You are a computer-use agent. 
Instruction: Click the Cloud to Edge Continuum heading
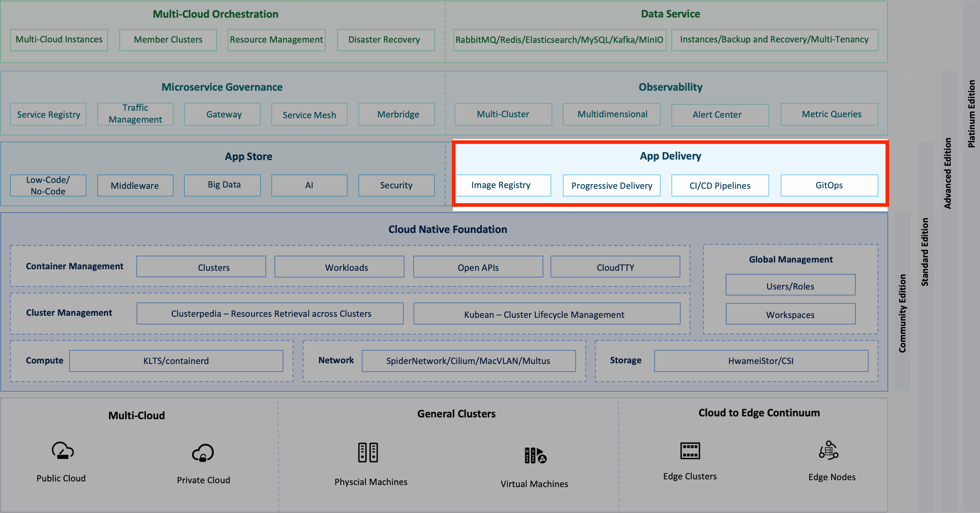coord(759,413)
